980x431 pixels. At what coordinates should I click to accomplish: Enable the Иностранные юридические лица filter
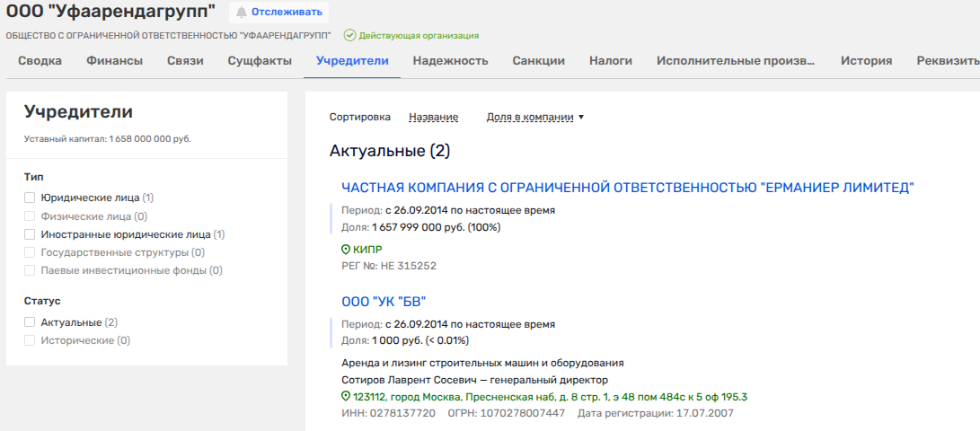pos(30,234)
